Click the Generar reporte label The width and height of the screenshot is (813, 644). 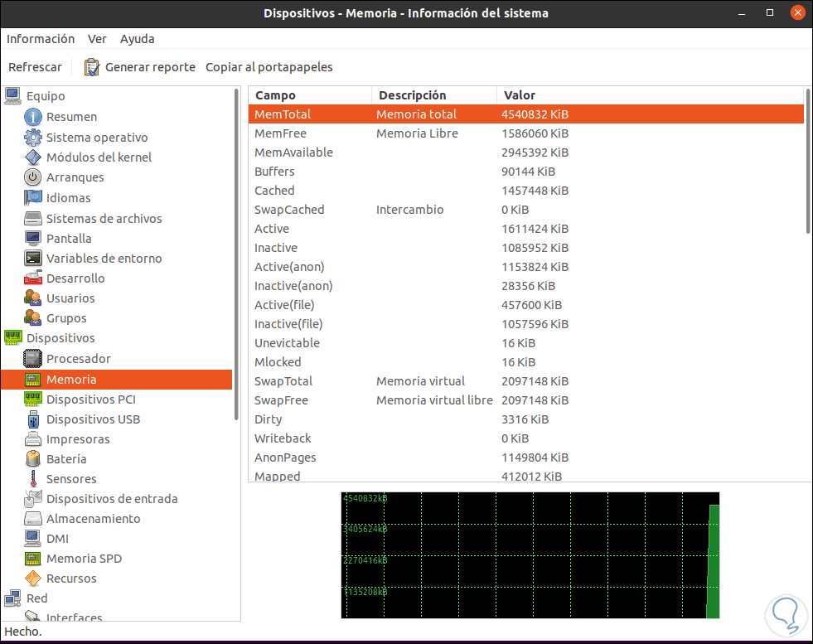click(x=150, y=67)
